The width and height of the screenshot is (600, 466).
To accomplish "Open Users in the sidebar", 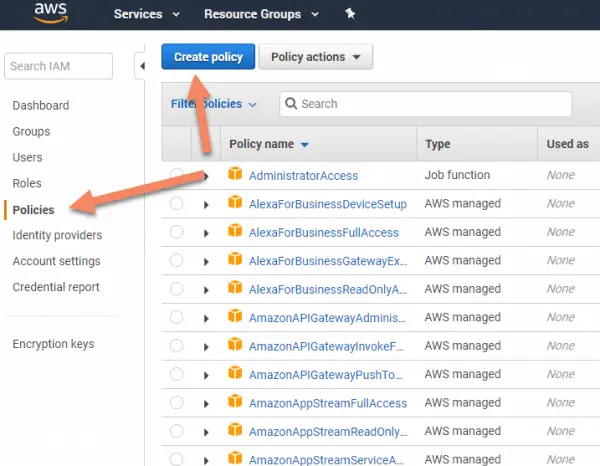I will tap(28, 157).
